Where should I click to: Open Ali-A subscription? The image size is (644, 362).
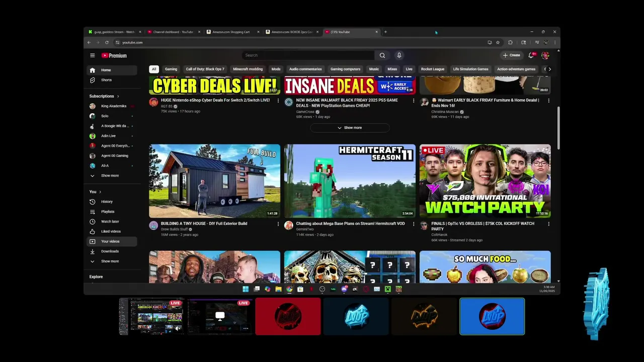(x=111, y=165)
